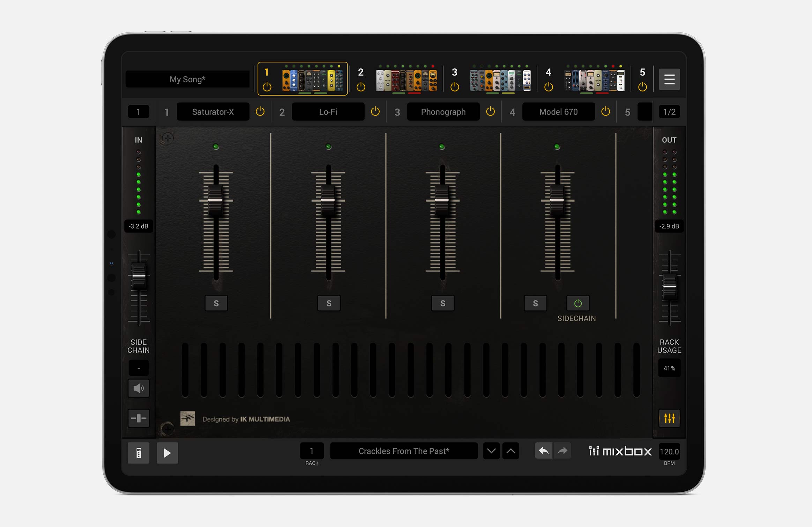
Task: Bypass Phonograph with its power icon
Action: 490,112
